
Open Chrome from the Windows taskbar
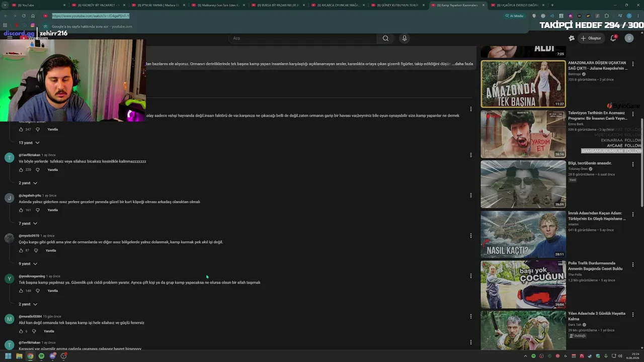tap(30, 356)
